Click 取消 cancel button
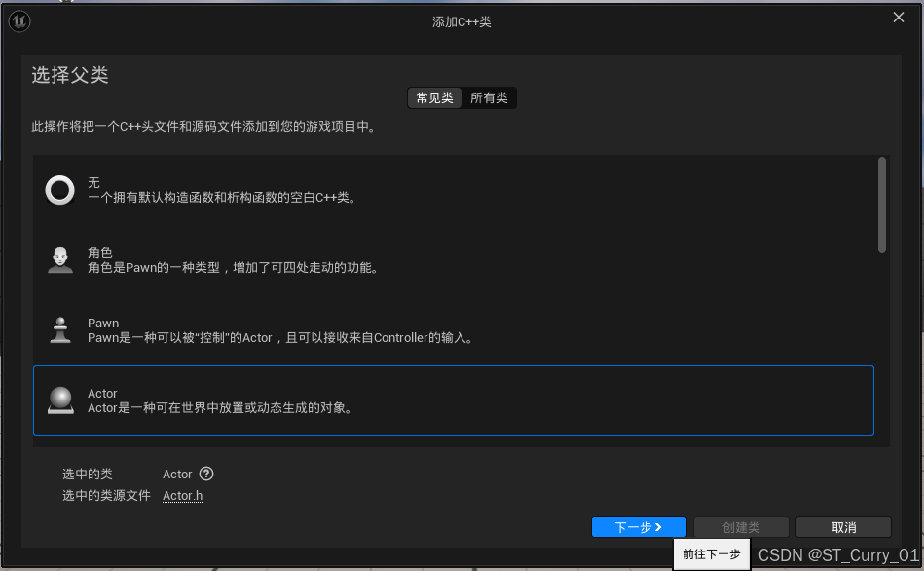 [843, 527]
